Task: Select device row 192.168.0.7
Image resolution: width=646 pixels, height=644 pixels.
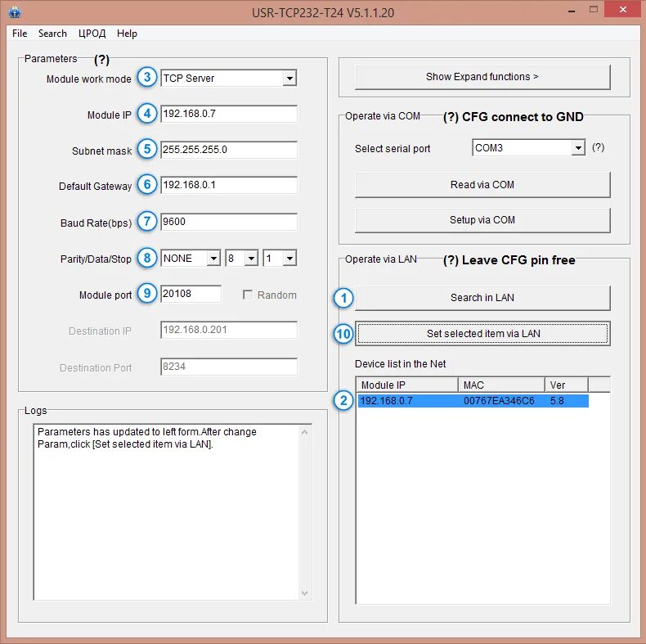Action: (x=473, y=401)
